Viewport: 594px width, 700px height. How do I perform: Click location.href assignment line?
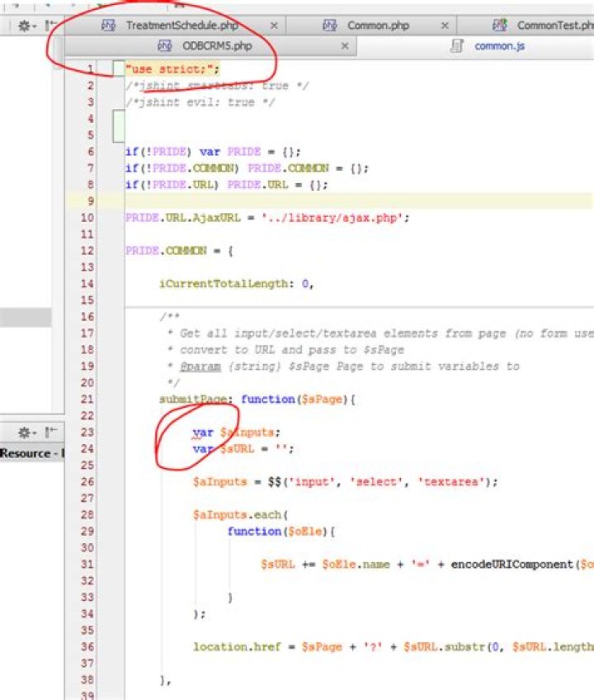click(x=393, y=647)
